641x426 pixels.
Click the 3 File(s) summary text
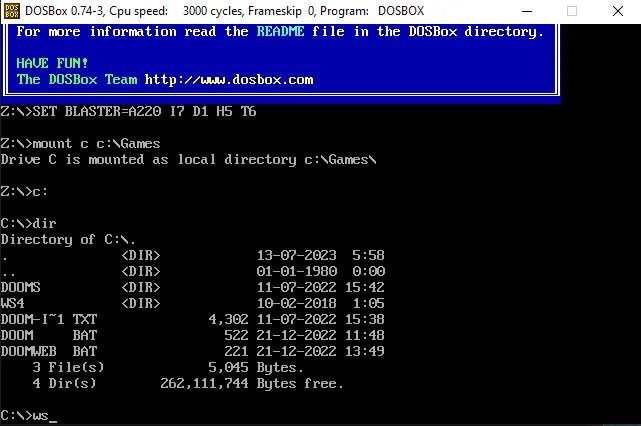coord(68,367)
